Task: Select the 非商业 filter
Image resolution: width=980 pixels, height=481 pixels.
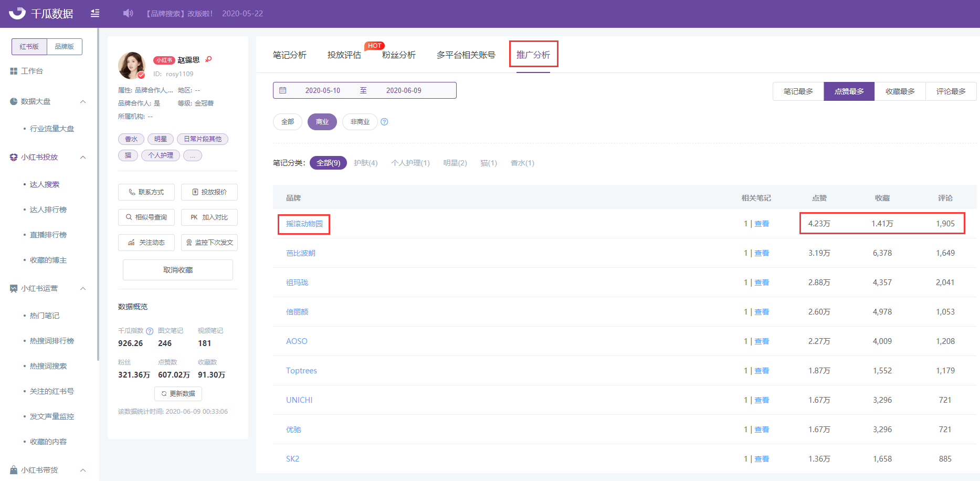Action: point(360,122)
